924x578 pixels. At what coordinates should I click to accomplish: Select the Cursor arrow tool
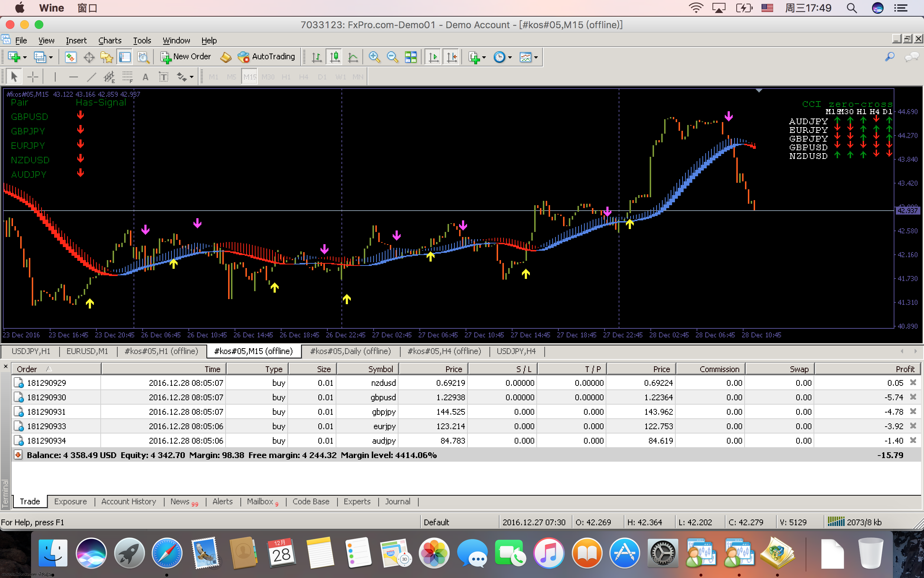[14, 77]
